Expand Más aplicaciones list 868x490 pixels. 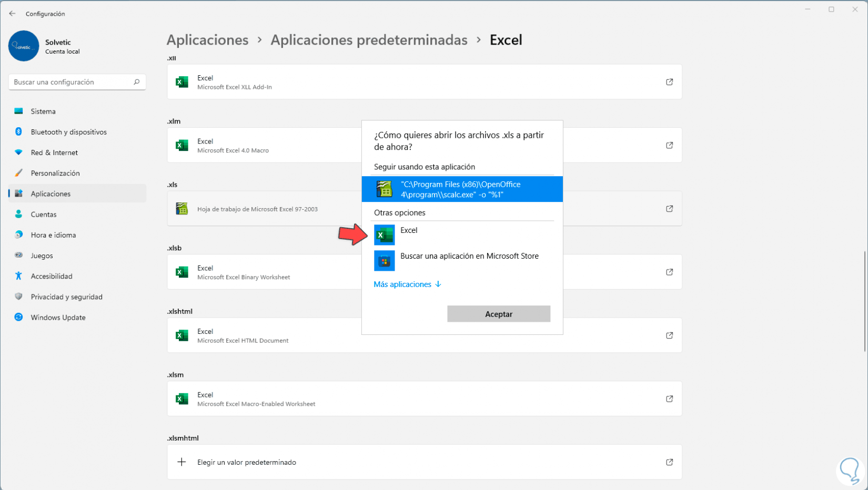(x=407, y=284)
